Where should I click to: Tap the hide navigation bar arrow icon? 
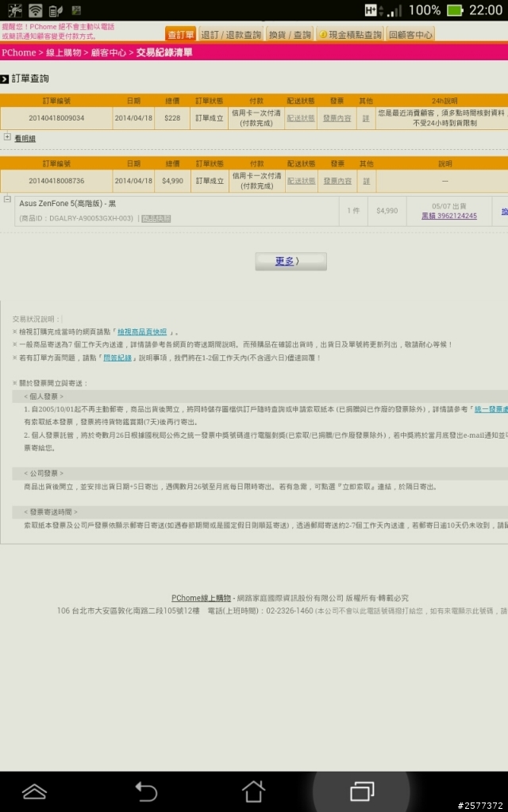(34, 791)
